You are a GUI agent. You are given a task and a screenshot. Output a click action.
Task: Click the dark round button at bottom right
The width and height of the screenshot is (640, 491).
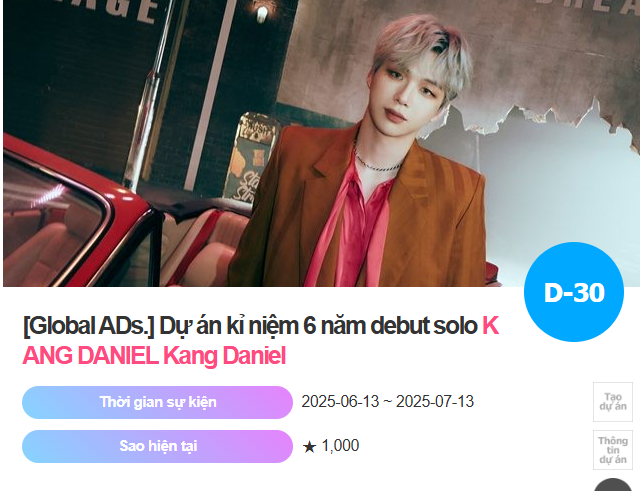click(613, 485)
